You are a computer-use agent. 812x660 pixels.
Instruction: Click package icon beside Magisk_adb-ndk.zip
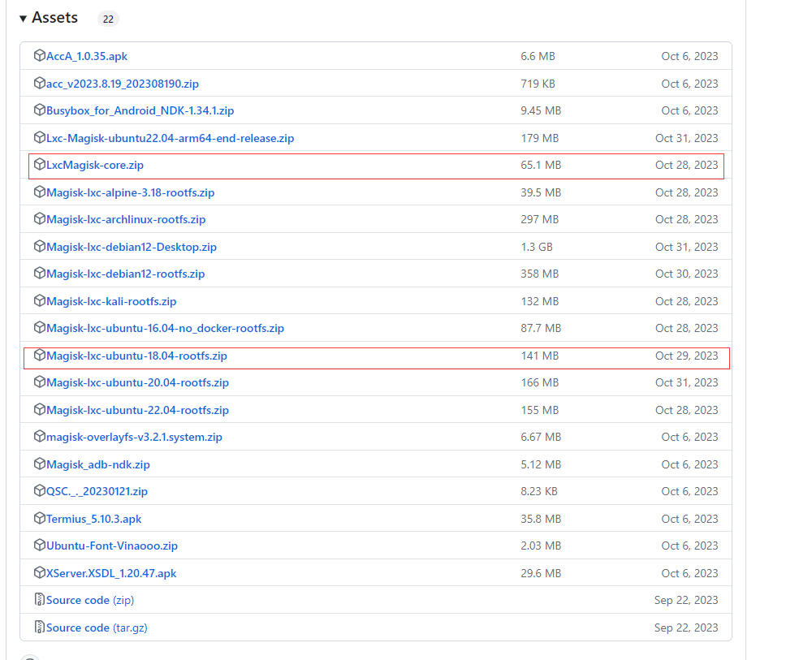pyautogui.click(x=39, y=464)
